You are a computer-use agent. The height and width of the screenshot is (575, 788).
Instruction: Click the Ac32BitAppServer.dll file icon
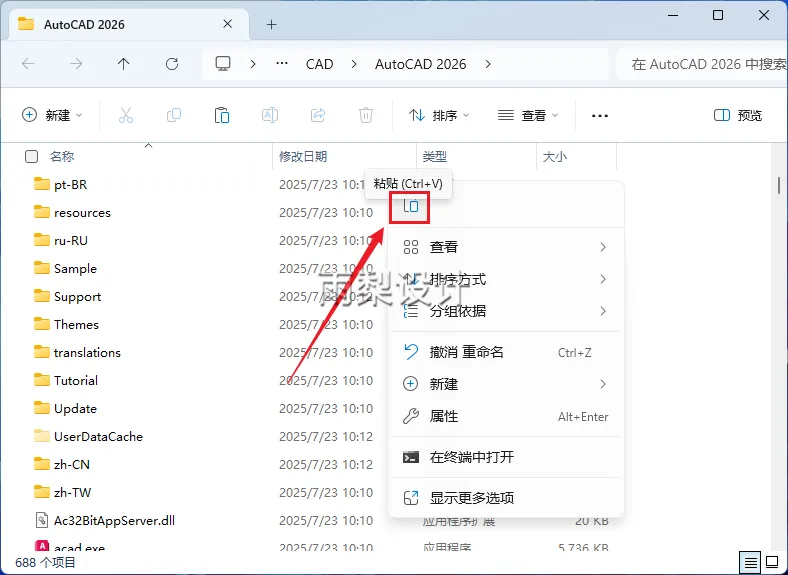(42, 520)
